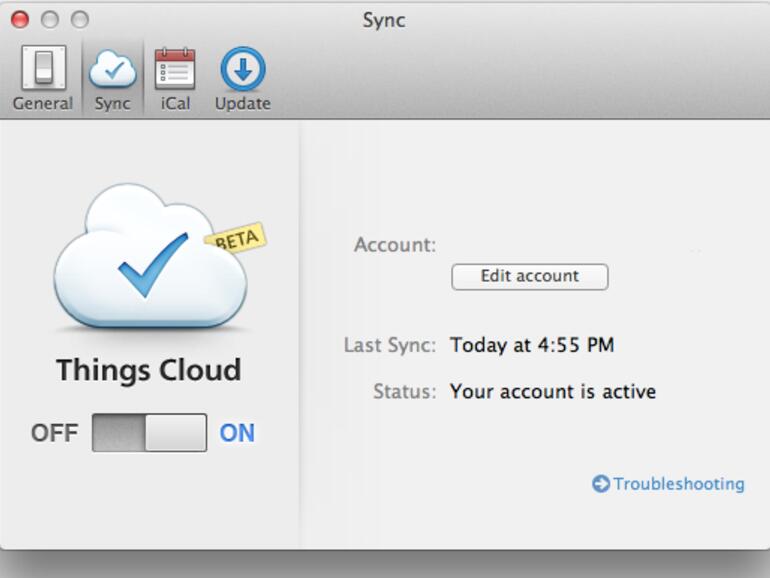
Task: Toggle the Things Cloud OFF/ON switch
Action: click(149, 433)
